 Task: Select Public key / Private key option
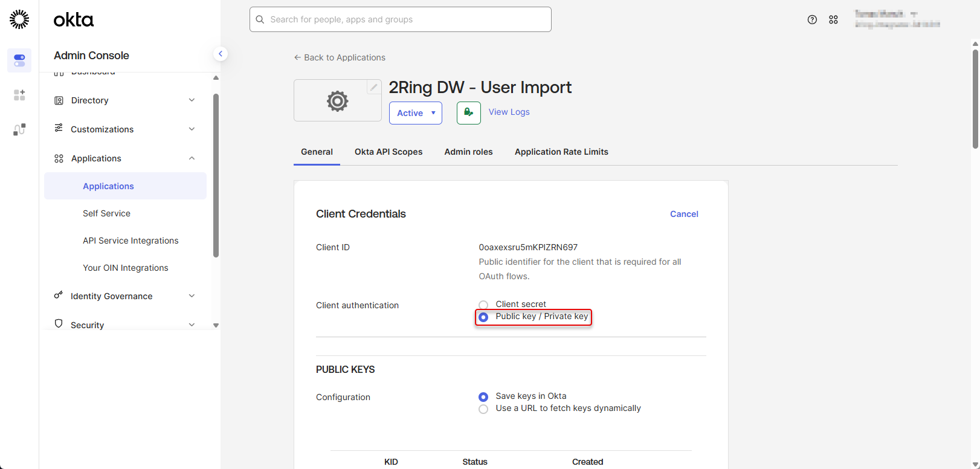(x=483, y=317)
